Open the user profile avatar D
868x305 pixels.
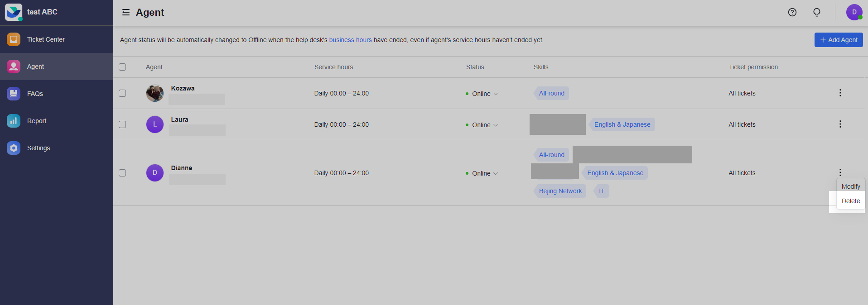pyautogui.click(x=854, y=12)
